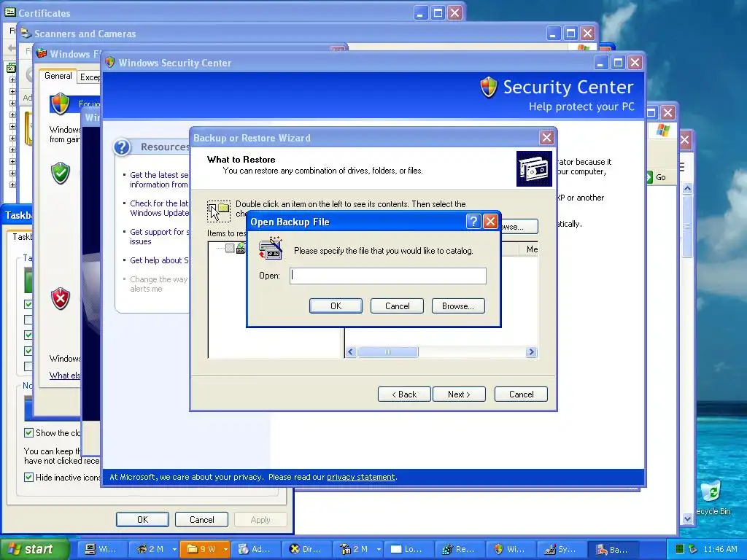The height and width of the screenshot is (560, 747).
Task: Click the browser window's scroll down arrow
Action: [687, 518]
